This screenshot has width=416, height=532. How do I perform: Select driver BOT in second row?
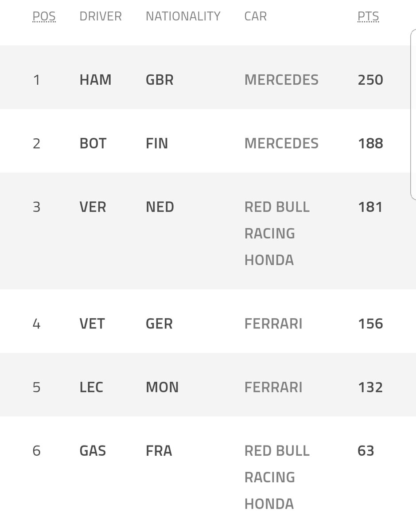click(93, 144)
